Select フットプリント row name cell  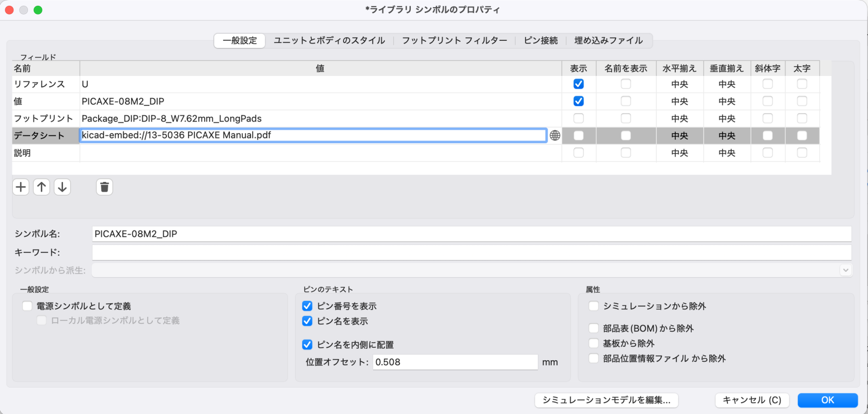click(46, 118)
